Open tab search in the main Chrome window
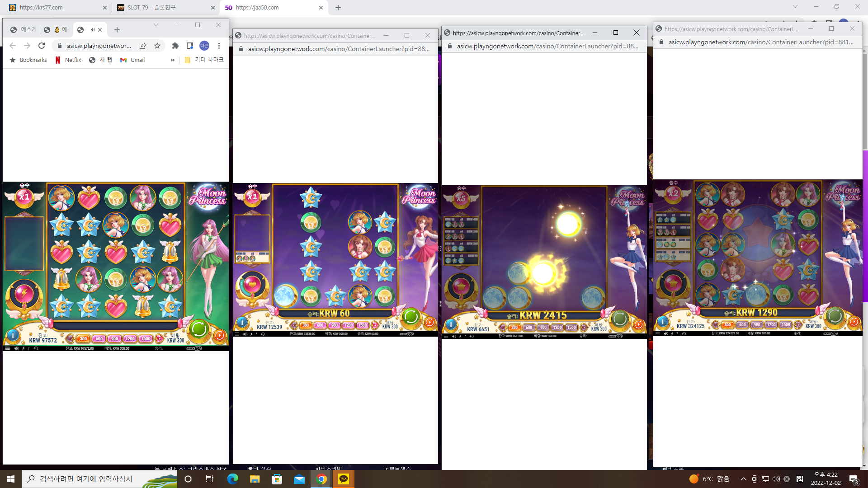Screen dimensions: 868x488 tap(795, 7)
